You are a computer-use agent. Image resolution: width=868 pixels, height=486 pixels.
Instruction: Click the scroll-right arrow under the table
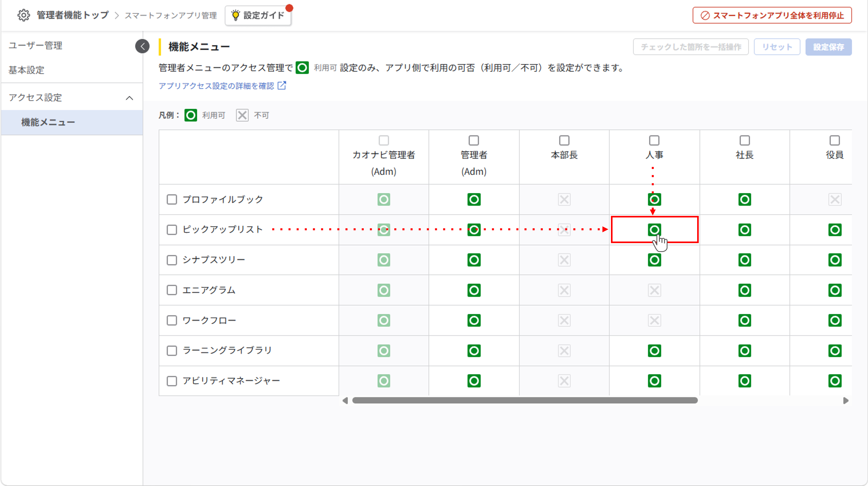click(x=846, y=400)
